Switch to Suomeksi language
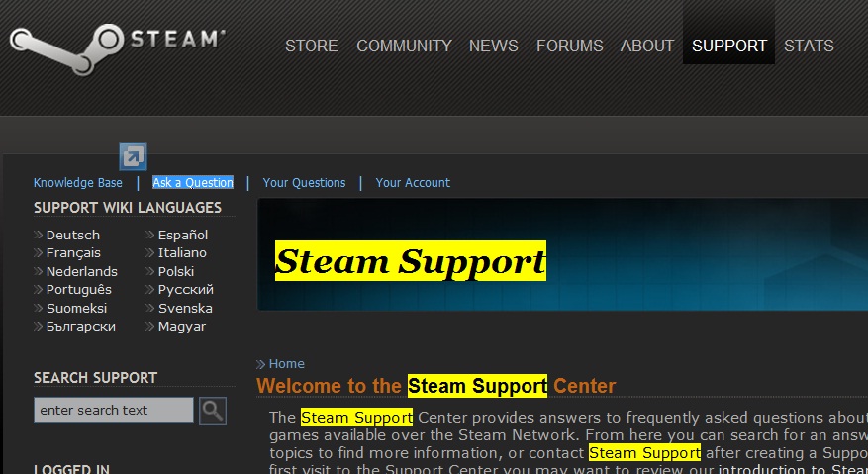Screen dimensions: 868x474 point(76,308)
